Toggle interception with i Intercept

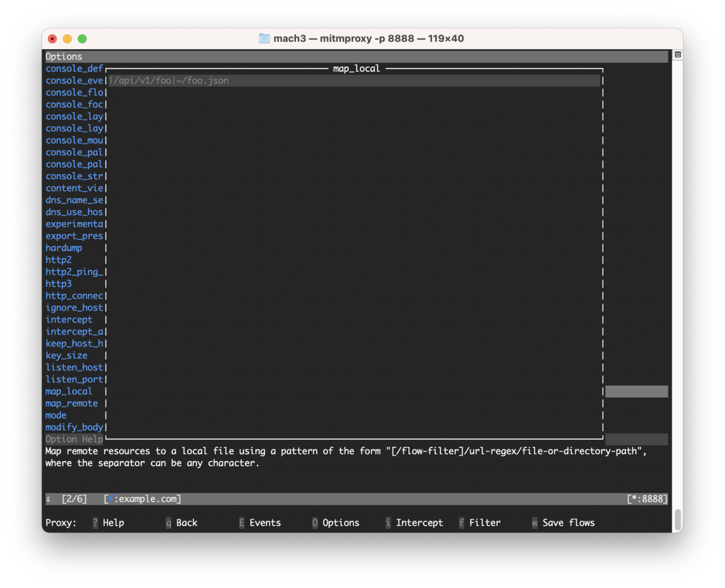click(414, 522)
